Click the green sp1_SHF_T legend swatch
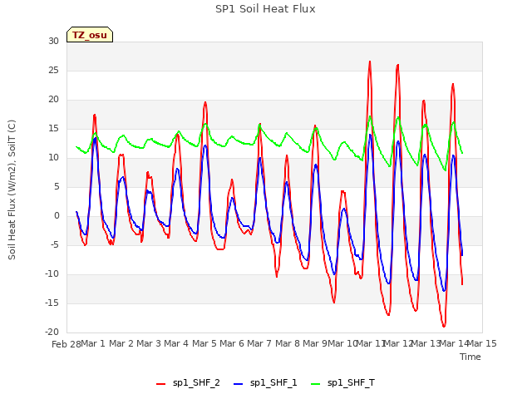The image size is (532, 399). (316, 384)
